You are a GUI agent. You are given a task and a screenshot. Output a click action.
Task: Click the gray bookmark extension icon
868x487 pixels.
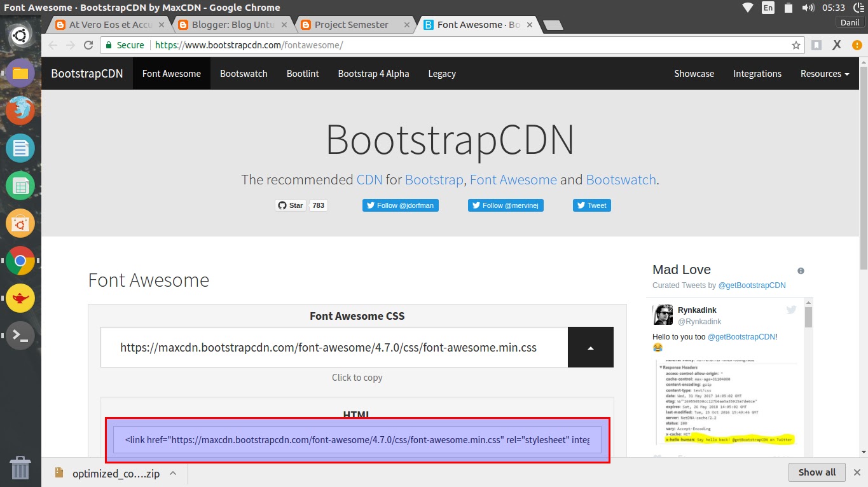coord(816,45)
